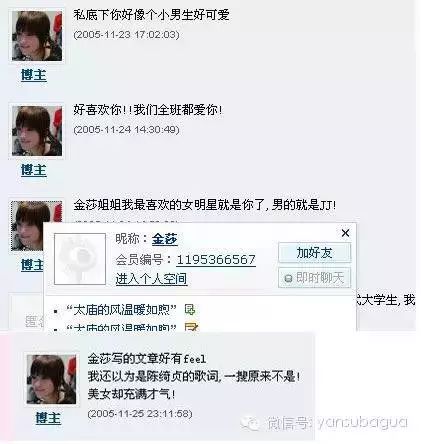Click the WeChat logo icon in the watermark

[x=250, y=423]
